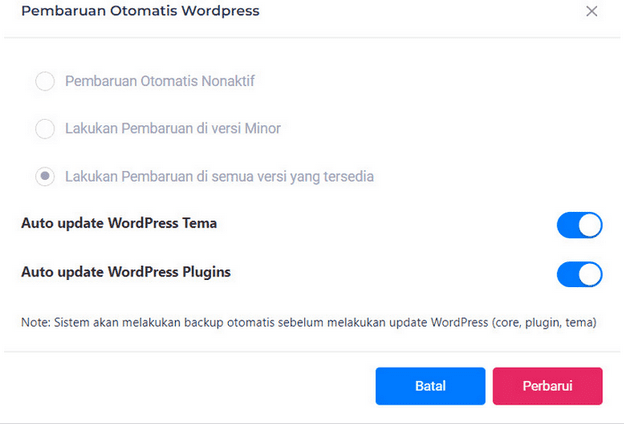Viewport: 624px width, 425px height.
Task: Click 'Lakukan Pembaruan di semua versi yang tersedia' text
Action: (220, 177)
